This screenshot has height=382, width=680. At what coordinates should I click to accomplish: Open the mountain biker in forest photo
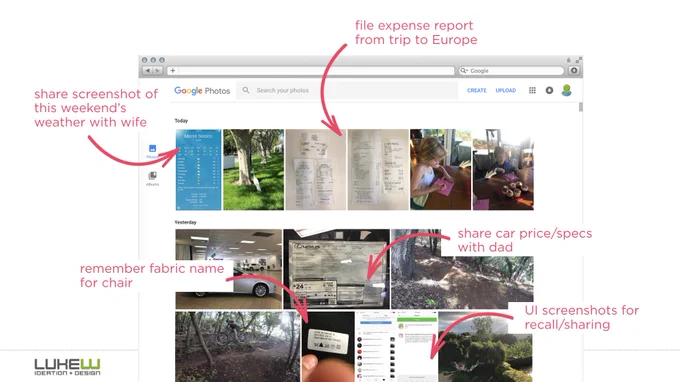[238, 347]
